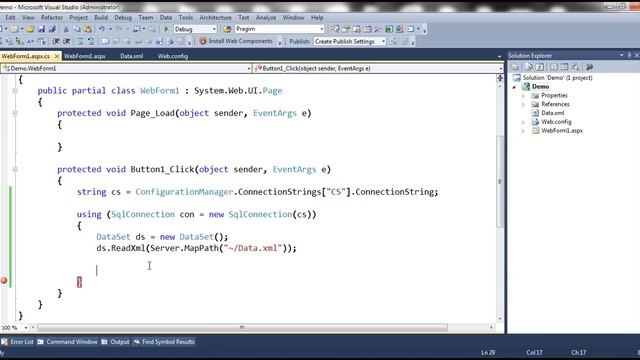Screen dimensions: 640x360
Task: Comment out selected lines icon
Action: (x=80, y=41)
